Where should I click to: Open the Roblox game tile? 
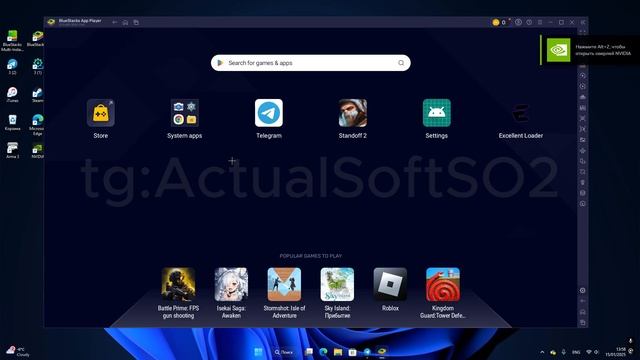click(390, 284)
